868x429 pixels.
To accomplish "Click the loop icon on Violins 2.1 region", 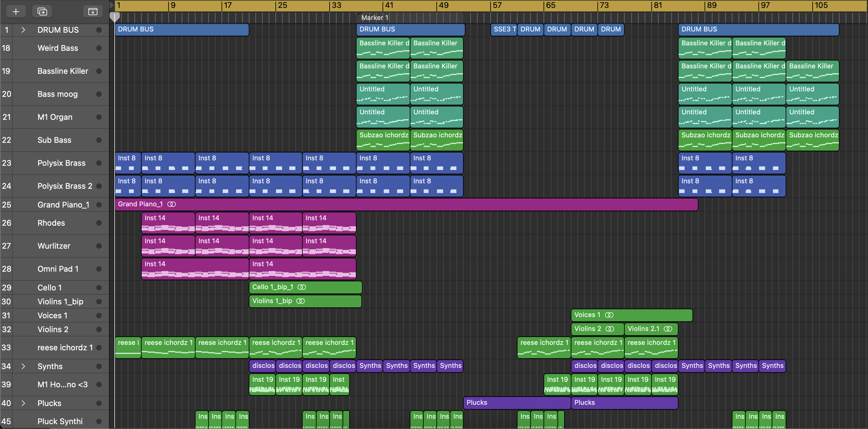I will coord(668,329).
